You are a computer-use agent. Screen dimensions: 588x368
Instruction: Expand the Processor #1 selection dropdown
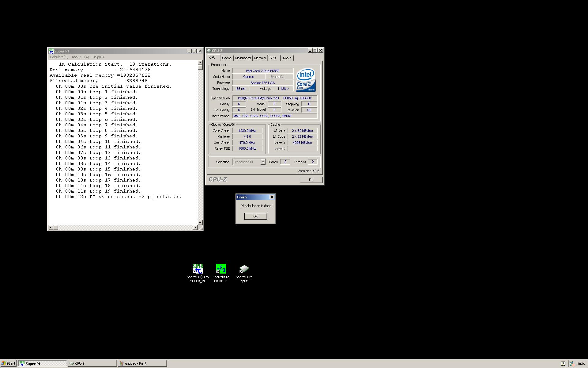(263, 162)
